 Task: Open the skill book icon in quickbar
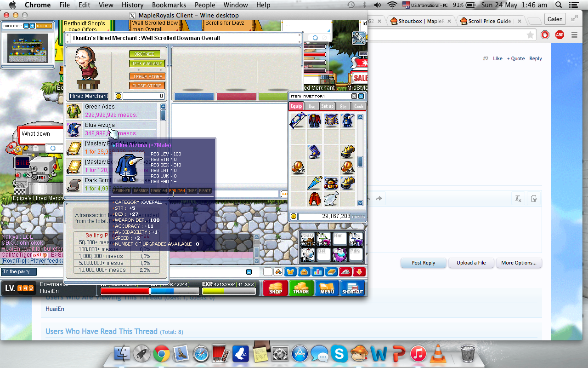331,272
